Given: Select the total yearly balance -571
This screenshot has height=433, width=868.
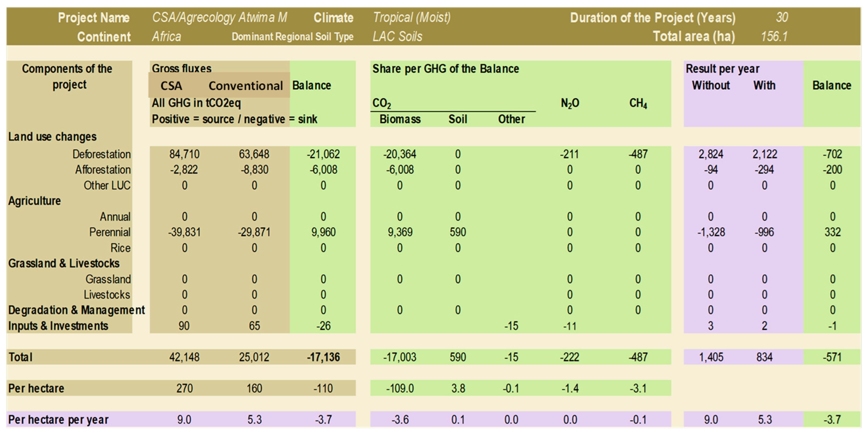Looking at the screenshot, I should pos(832,357).
